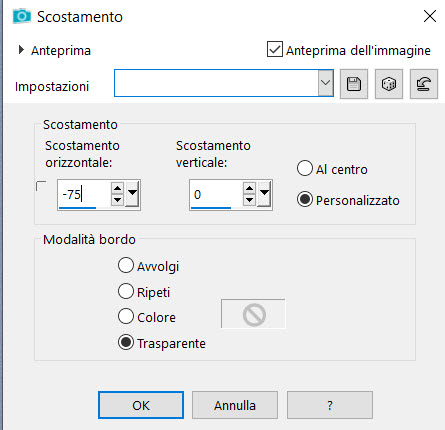Select the Avvolgi edge mode
The image size is (445, 430).
coord(126,265)
